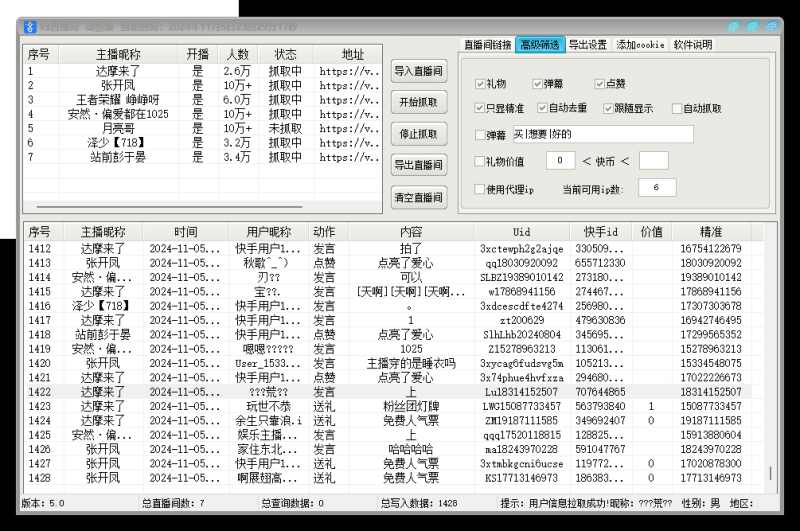
Task: Click the 当前可用ip数 field
Action: [x=657, y=188]
